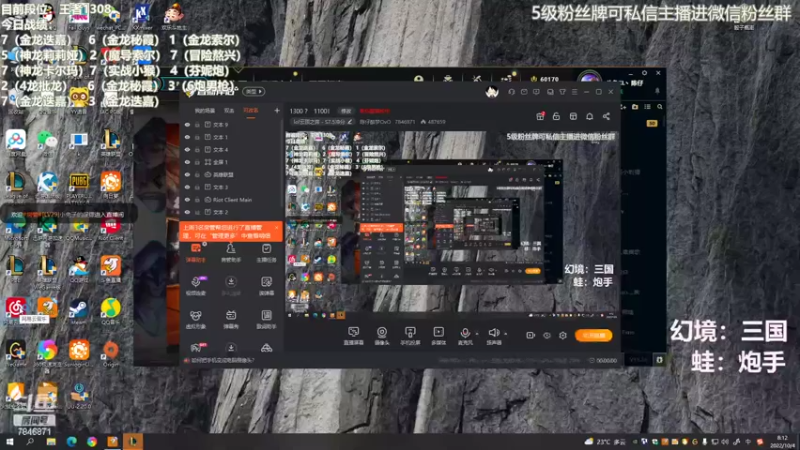Open the room manager assistant tool

click(231, 253)
